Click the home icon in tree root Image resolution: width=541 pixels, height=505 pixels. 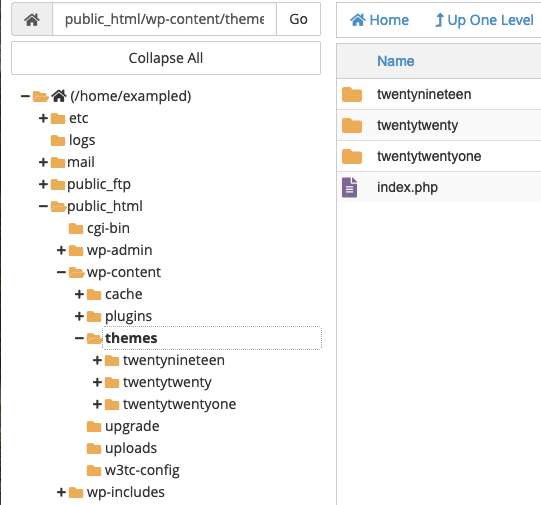click(x=59, y=96)
